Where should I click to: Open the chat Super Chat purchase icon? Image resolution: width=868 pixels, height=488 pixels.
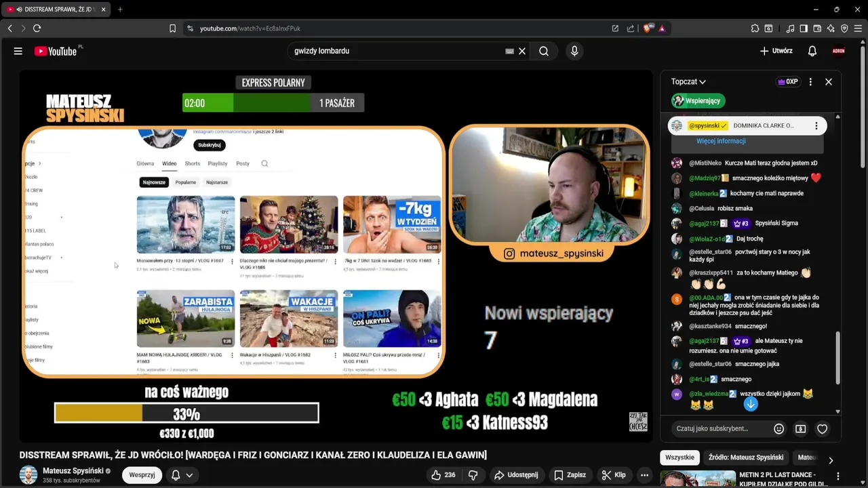800,428
